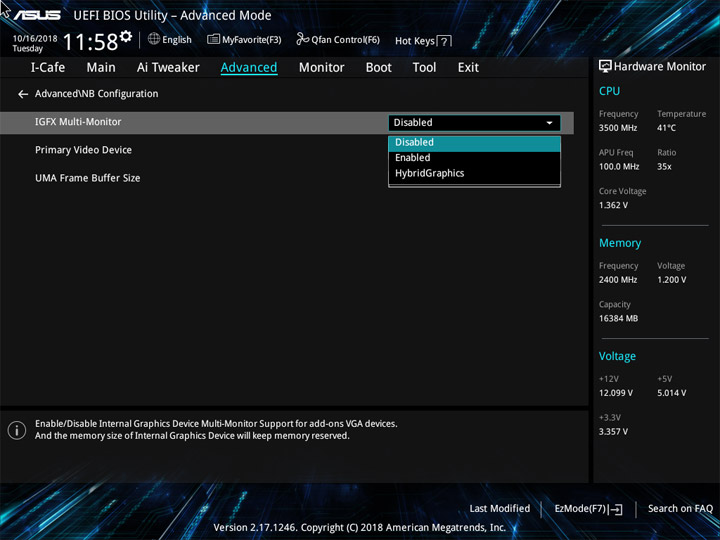The width and height of the screenshot is (720, 540).
Task: Open the Tool tab
Action: tap(424, 68)
